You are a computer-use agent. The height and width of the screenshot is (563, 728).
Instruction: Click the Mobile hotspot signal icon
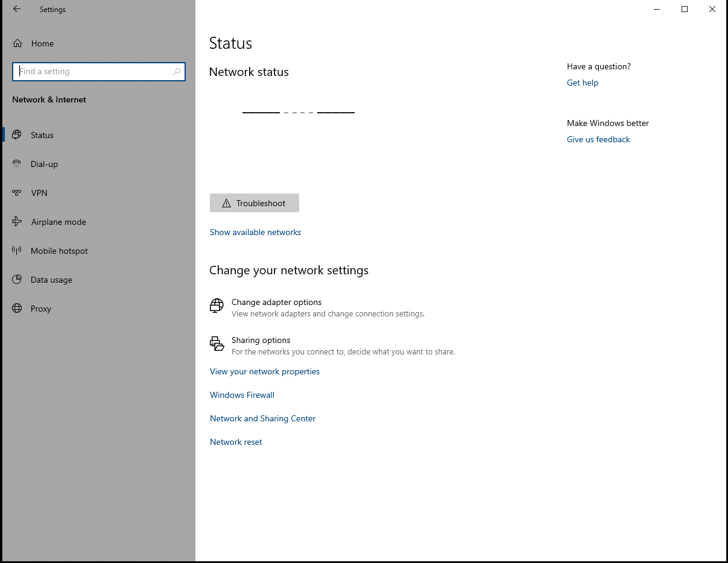[17, 251]
